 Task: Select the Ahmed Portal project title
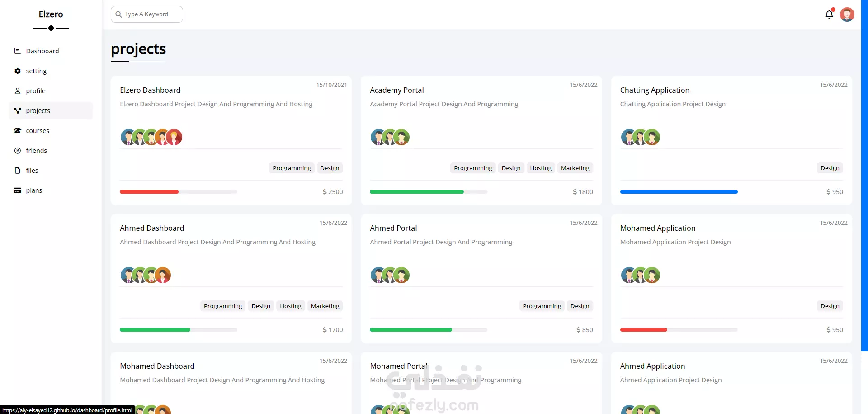pos(393,228)
